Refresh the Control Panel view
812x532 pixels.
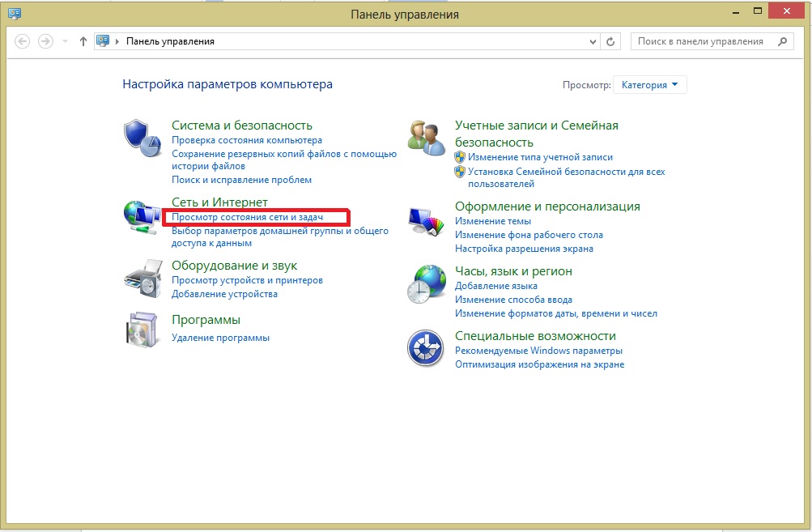(610, 41)
